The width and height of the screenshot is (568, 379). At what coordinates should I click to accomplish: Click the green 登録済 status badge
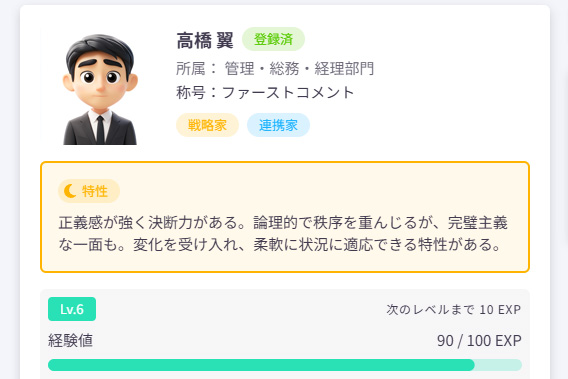pyautogui.click(x=273, y=39)
